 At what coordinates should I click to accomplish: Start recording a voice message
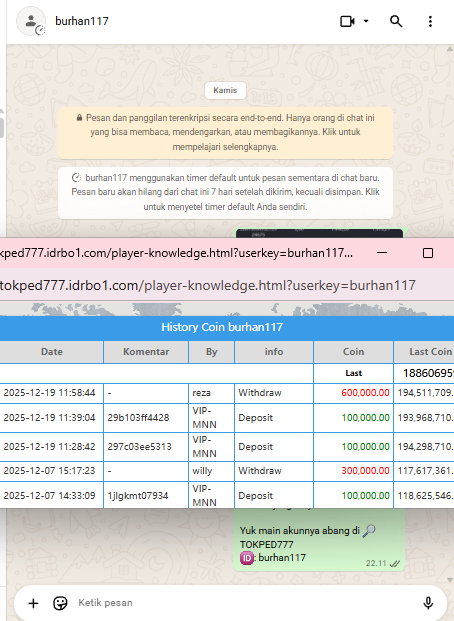coord(428,603)
